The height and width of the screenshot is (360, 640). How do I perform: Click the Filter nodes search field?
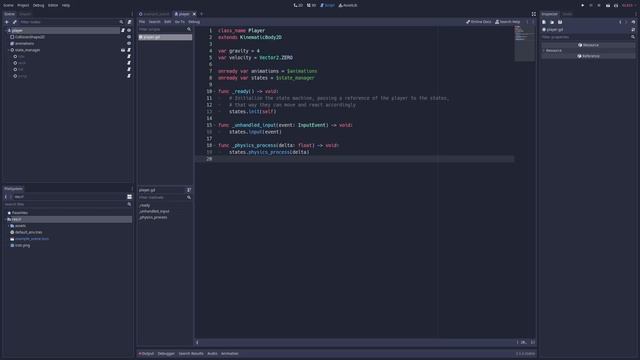(x=71, y=22)
